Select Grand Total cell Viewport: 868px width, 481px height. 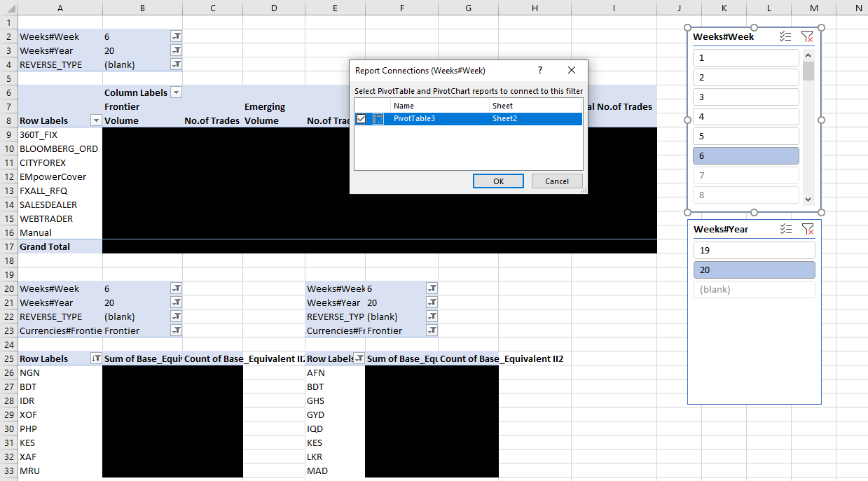[60, 246]
